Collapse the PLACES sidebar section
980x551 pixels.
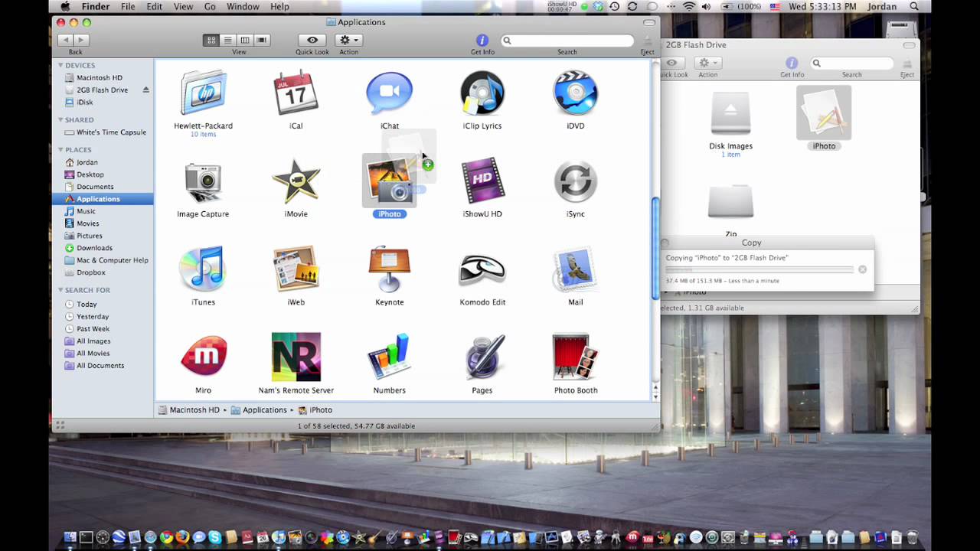tap(61, 149)
